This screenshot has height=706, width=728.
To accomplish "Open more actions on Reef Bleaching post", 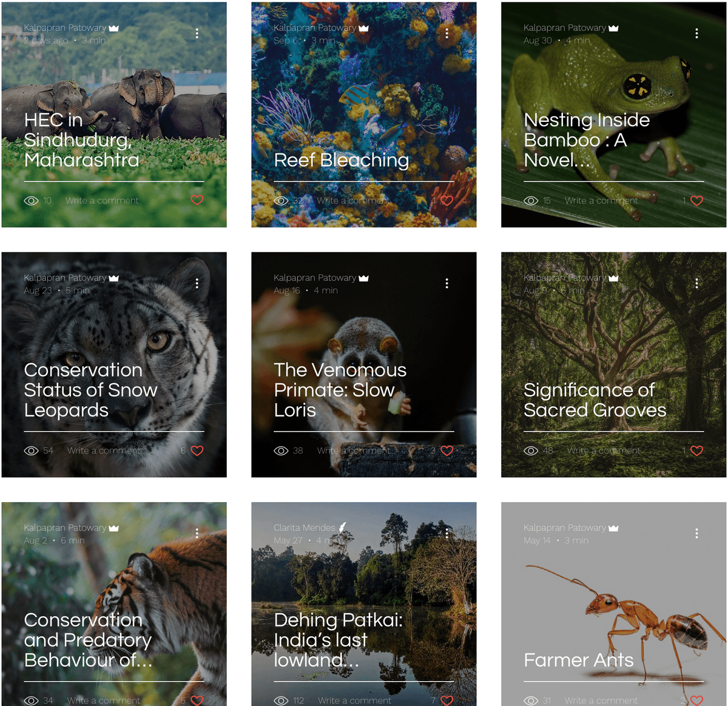I will point(447,33).
